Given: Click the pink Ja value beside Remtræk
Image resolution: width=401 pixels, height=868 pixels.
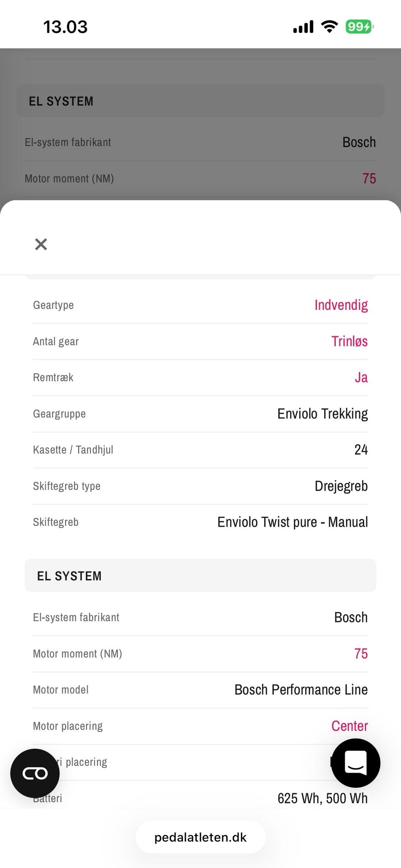Looking at the screenshot, I should [x=361, y=378].
